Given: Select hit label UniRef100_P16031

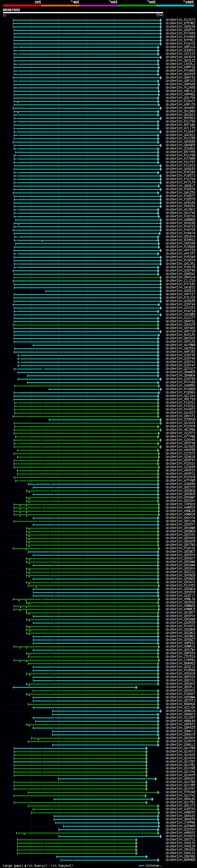Looking at the screenshot, I should (180, 548).
